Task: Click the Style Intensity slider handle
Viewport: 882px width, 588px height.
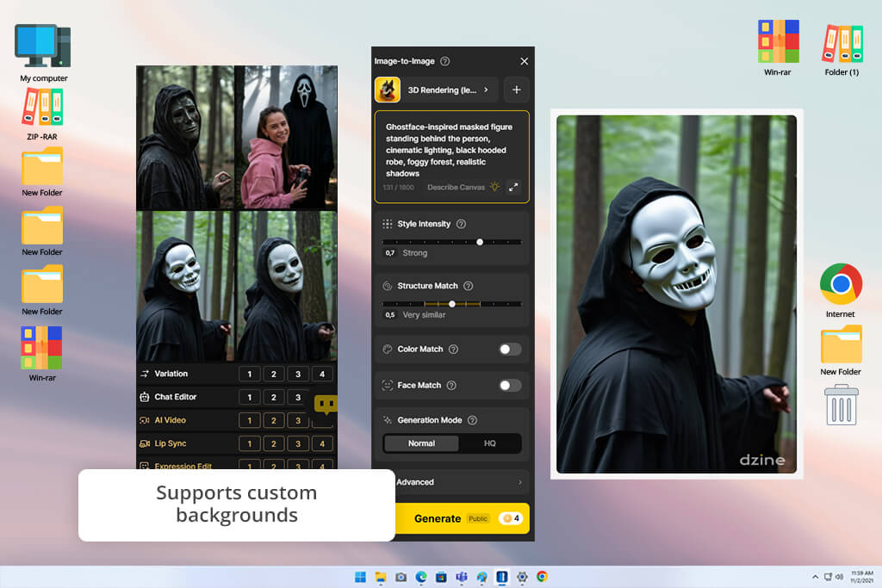Action: pyautogui.click(x=480, y=242)
